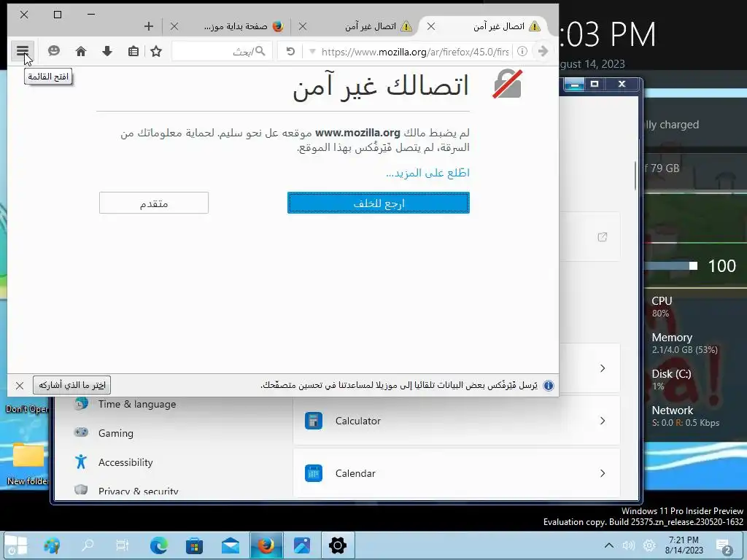Expand the Calendar app row chevron
The height and width of the screenshot is (560, 747).
pyautogui.click(x=603, y=472)
